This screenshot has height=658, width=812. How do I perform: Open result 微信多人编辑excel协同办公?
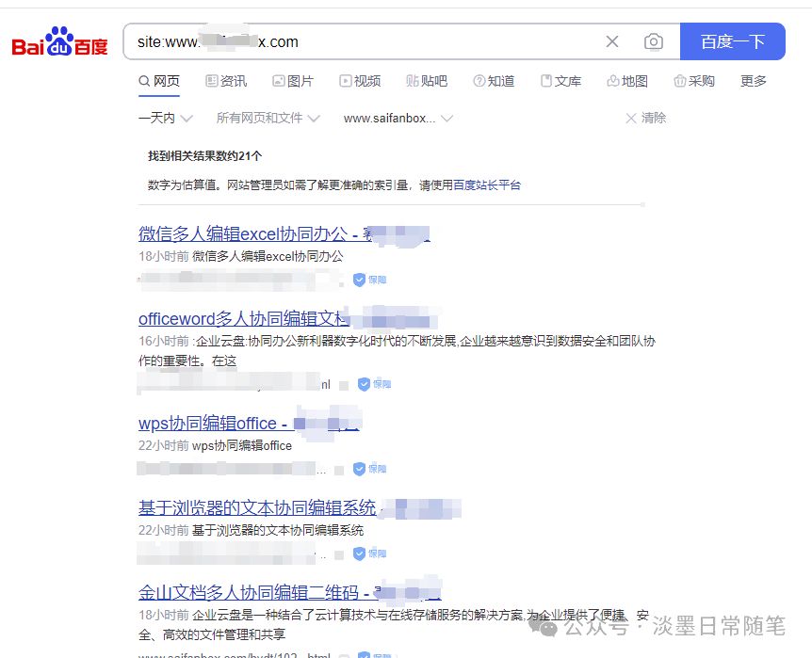point(284,233)
